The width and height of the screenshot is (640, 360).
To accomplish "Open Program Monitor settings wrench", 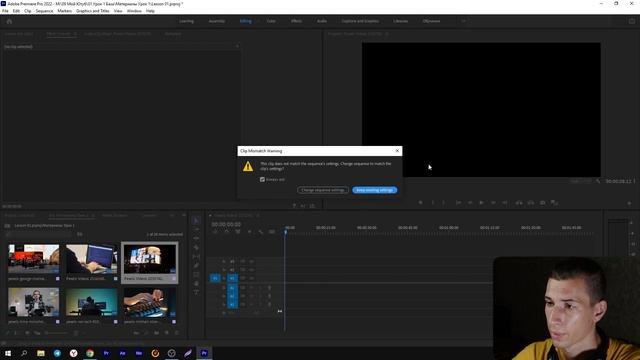I will point(598,181).
